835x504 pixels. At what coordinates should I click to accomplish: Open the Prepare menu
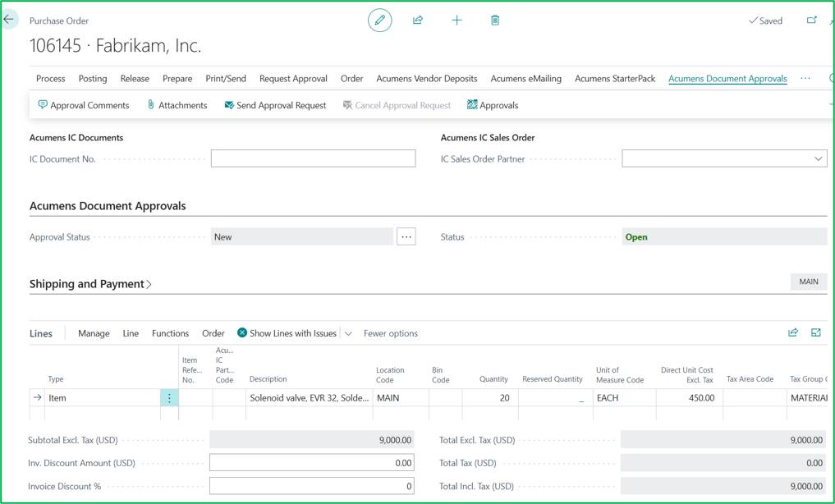pyautogui.click(x=177, y=78)
